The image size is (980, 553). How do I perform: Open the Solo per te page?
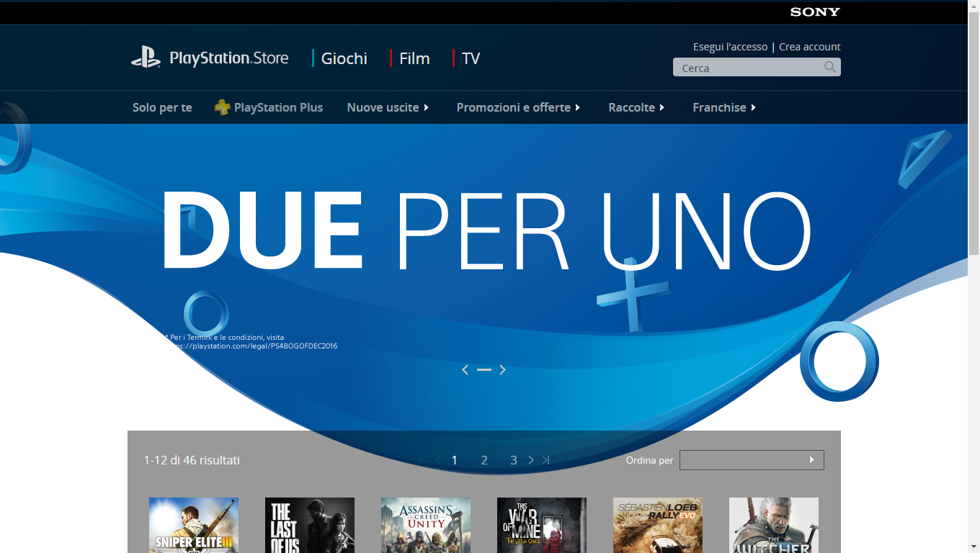click(x=162, y=107)
